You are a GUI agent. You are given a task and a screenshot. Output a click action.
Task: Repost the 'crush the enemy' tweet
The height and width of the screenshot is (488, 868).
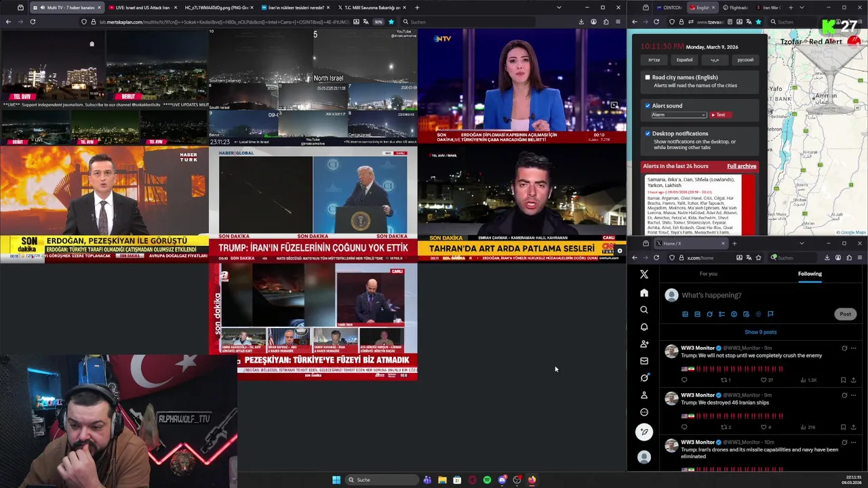tap(724, 380)
